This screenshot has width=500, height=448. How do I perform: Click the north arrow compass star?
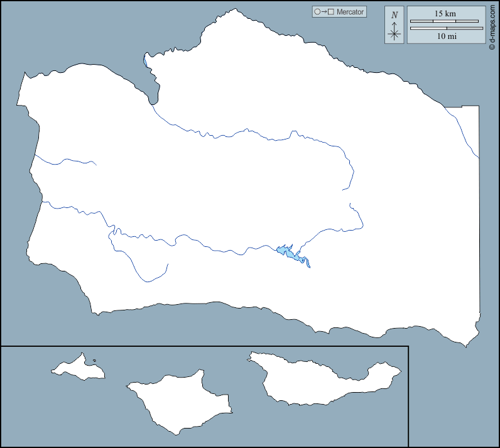tap(394, 33)
